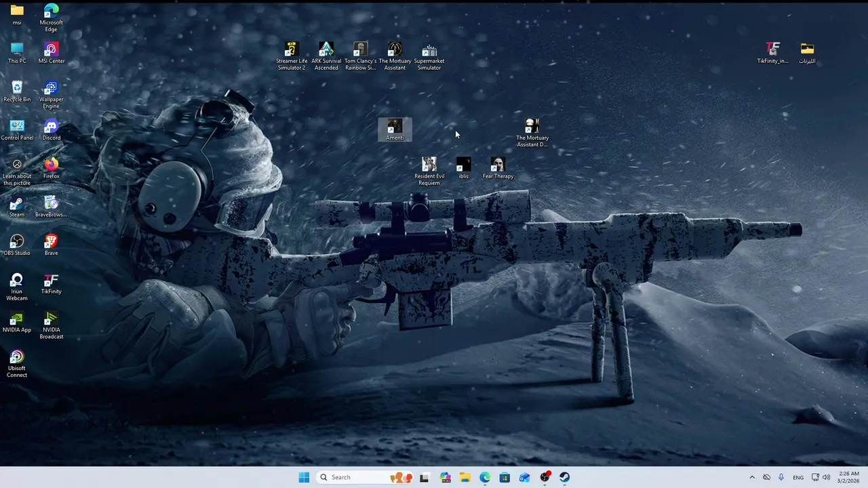Click the speaker volume tray icon
This screenshot has height=488, width=868.
826,477
